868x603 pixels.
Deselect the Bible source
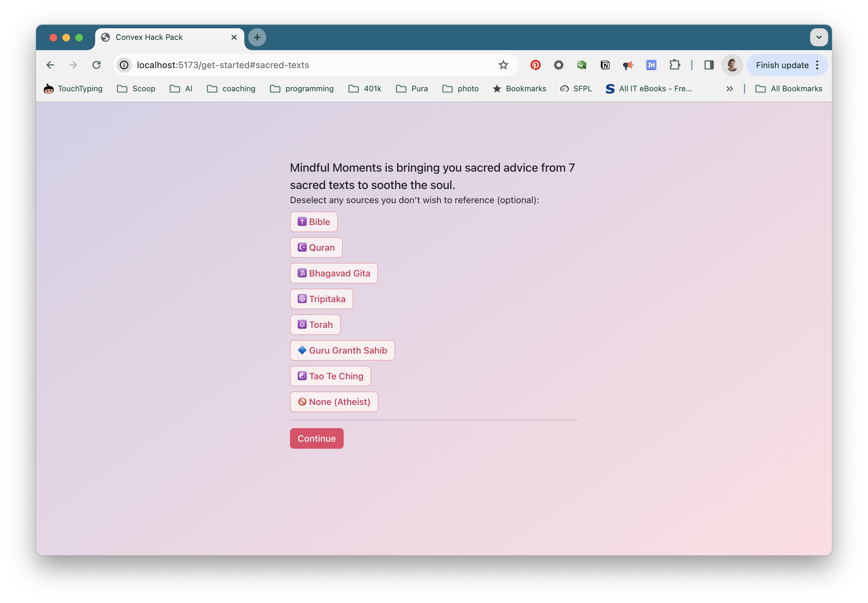(x=313, y=222)
